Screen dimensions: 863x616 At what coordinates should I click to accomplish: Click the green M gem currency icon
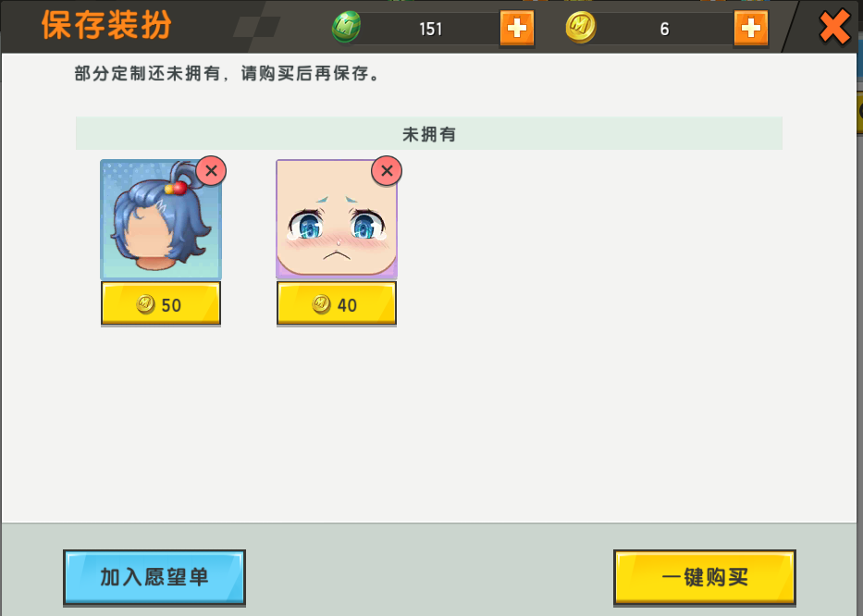click(x=346, y=27)
